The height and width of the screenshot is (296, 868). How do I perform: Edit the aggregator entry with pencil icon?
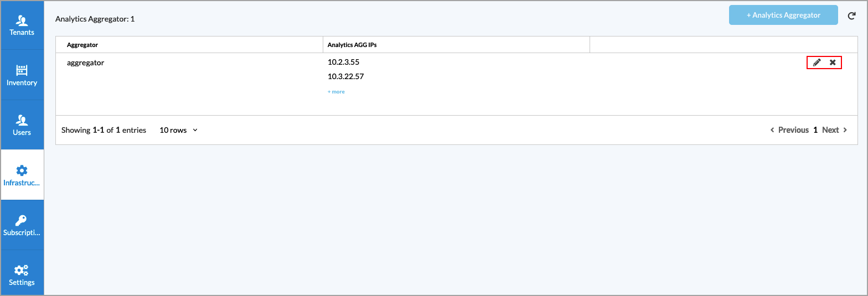[x=817, y=63]
